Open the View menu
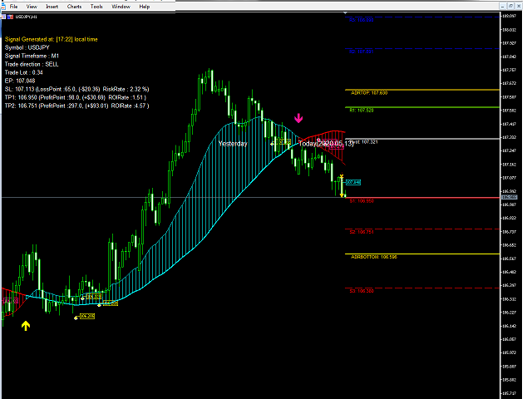The height and width of the screenshot is (399, 532). point(32,7)
